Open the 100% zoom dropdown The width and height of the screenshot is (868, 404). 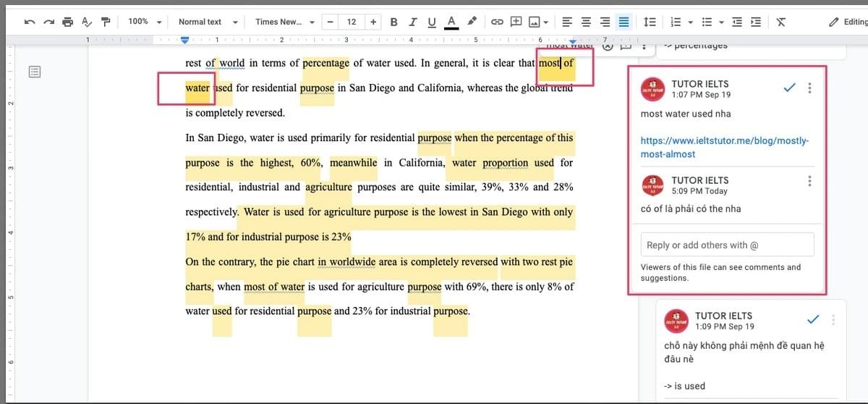pos(145,22)
